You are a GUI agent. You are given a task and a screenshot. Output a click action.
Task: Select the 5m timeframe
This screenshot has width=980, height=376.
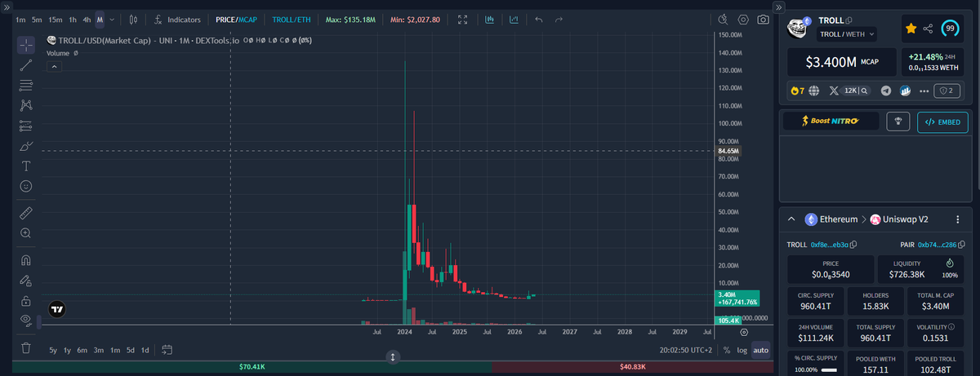tap(37, 19)
